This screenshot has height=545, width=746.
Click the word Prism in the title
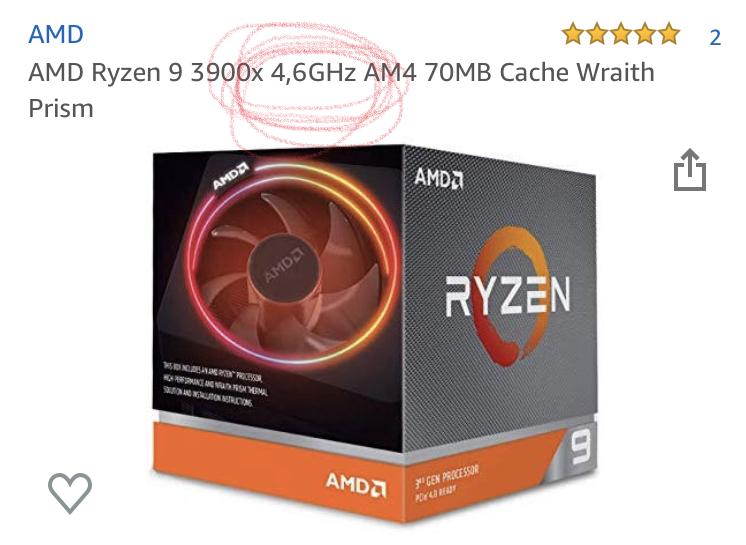(x=61, y=108)
